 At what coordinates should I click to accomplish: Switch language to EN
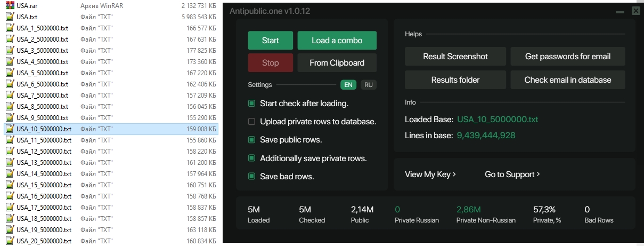click(x=348, y=85)
